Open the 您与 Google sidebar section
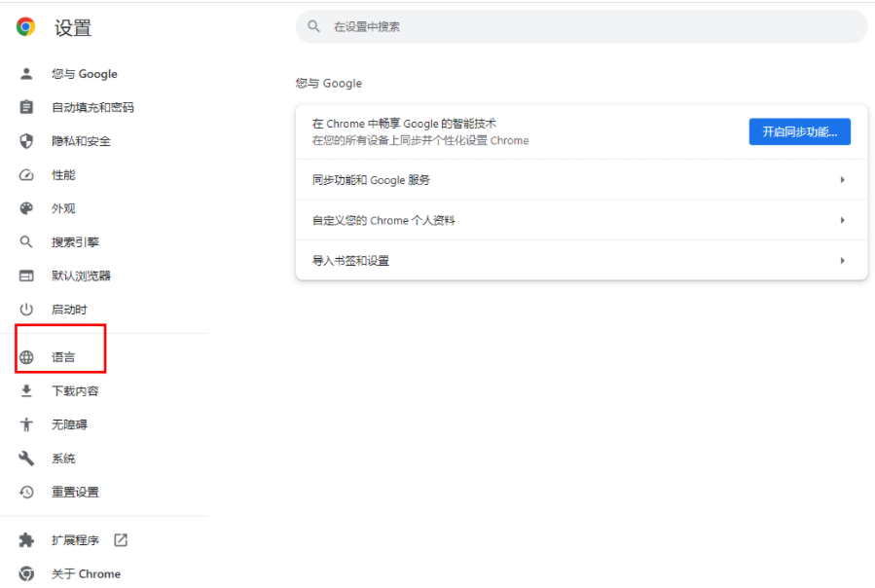This screenshot has width=875, height=588. click(85, 74)
